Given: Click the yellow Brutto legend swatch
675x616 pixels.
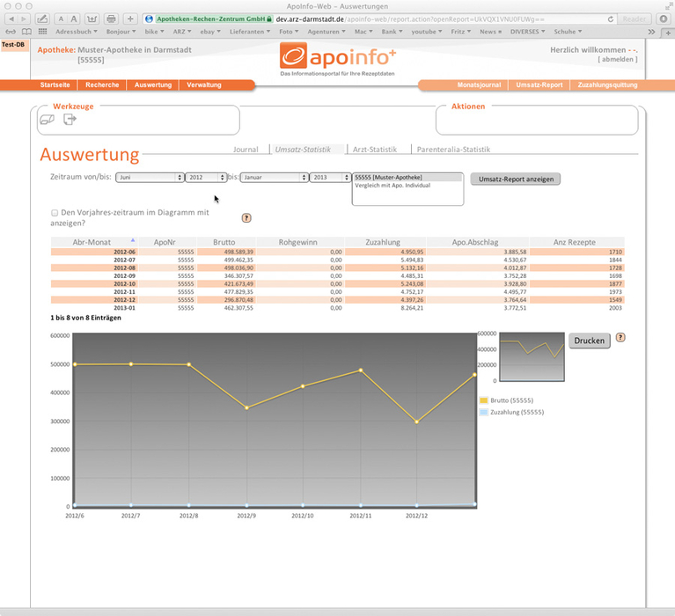Looking at the screenshot, I should click(x=483, y=400).
